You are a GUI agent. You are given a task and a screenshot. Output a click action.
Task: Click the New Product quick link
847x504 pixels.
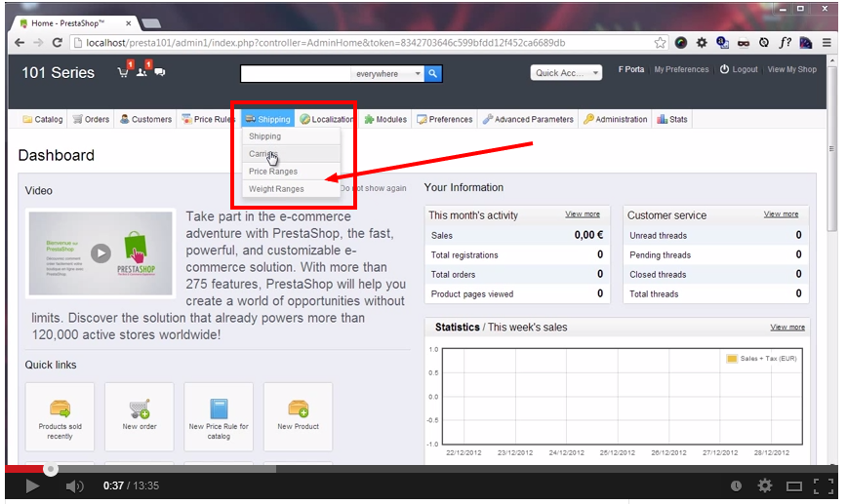click(x=299, y=416)
